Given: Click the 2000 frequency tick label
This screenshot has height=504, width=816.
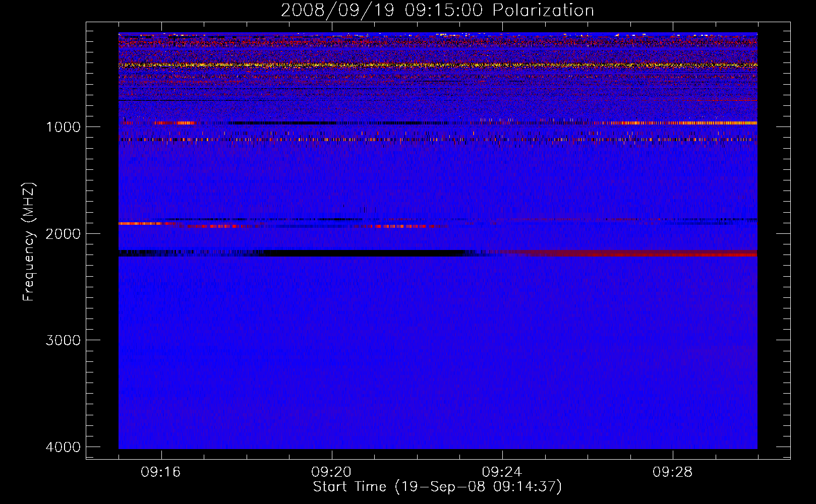Looking at the screenshot, I should click(x=63, y=233).
